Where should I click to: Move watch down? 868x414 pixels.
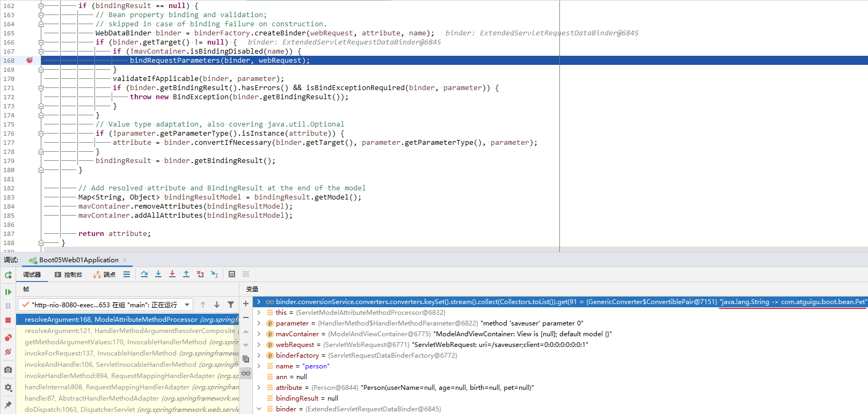246,345
